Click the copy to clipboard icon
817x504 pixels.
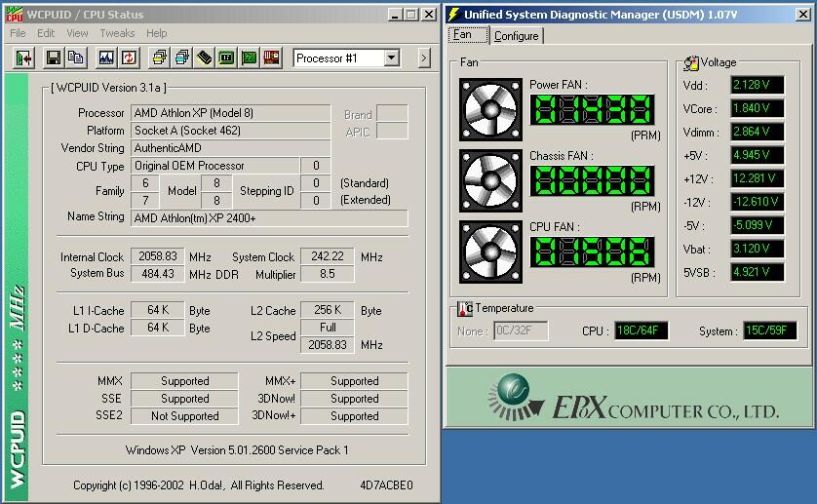click(76, 58)
